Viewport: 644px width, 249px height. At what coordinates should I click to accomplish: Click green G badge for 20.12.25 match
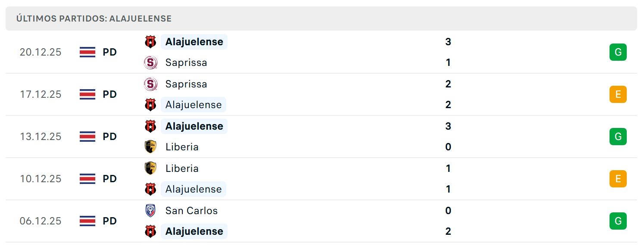pos(618,52)
